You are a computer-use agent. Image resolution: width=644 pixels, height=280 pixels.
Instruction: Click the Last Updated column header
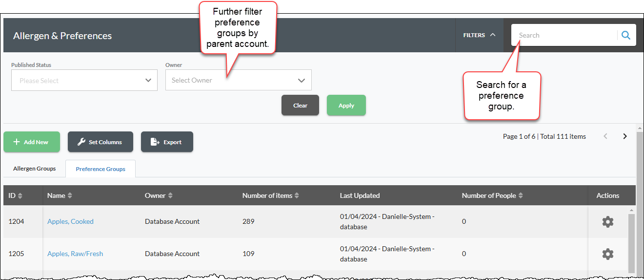360,195
